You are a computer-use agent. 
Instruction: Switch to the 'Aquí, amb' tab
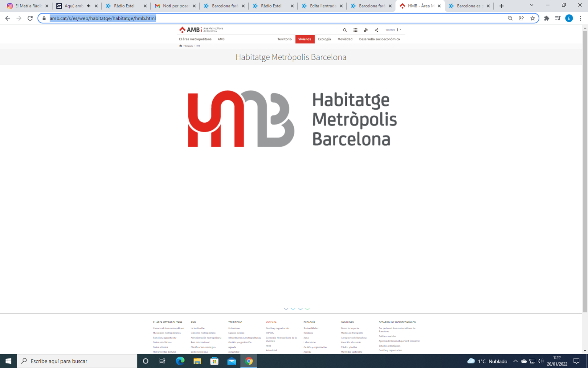click(x=73, y=6)
